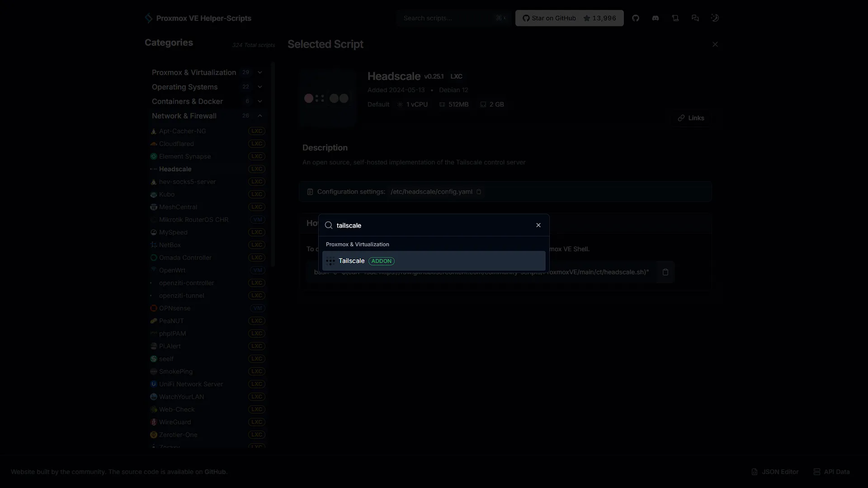Click the search magnifier icon
This screenshot has width=868, height=488.
point(329,225)
